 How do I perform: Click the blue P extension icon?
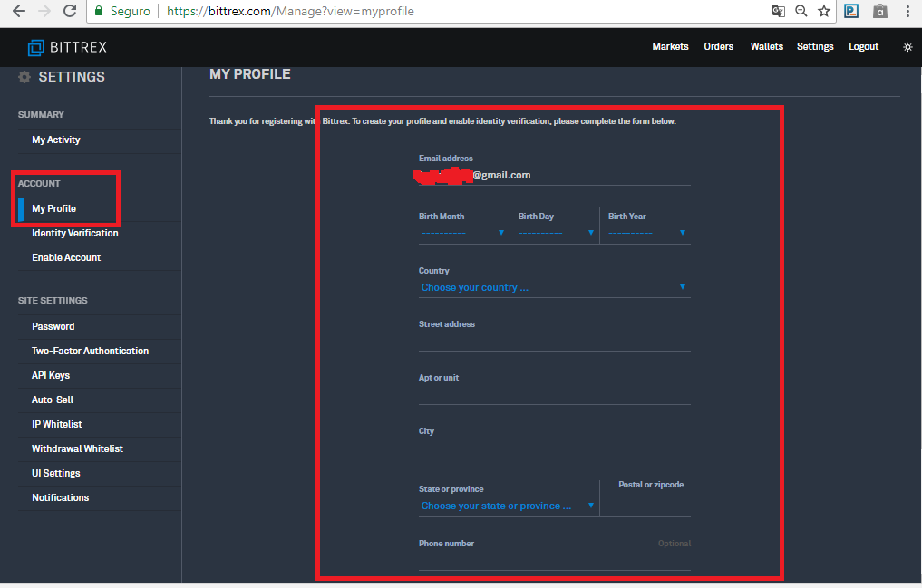pyautogui.click(x=851, y=11)
